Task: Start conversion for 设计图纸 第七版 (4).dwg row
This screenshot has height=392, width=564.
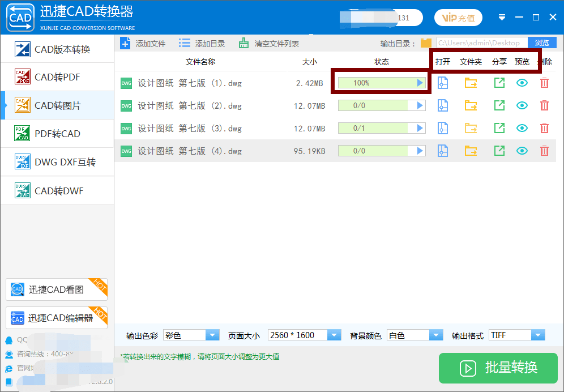Action: click(x=420, y=151)
